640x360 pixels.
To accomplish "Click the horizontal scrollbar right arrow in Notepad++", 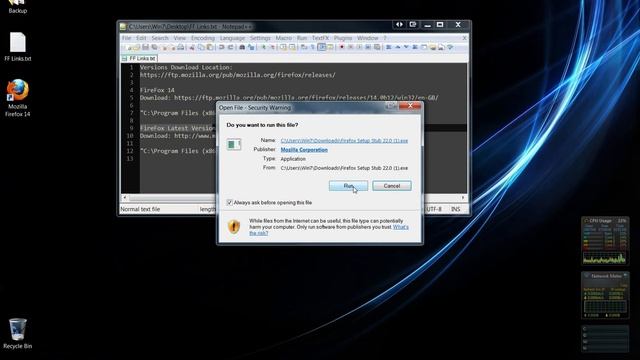I will click(463, 198).
